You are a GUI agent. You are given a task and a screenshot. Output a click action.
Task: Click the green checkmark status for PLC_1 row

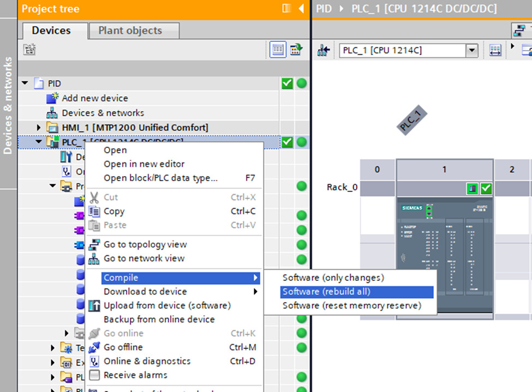point(287,142)
